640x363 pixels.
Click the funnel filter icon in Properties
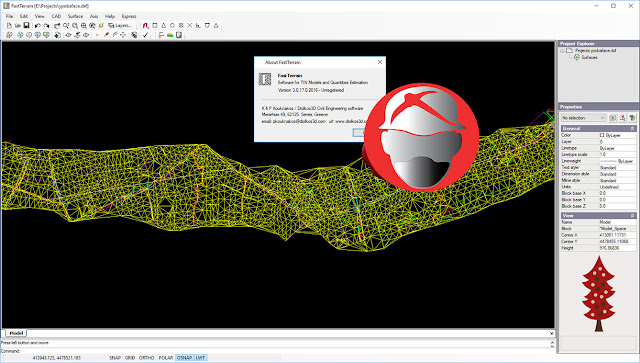pyautogui.click(x=632, y=118)
